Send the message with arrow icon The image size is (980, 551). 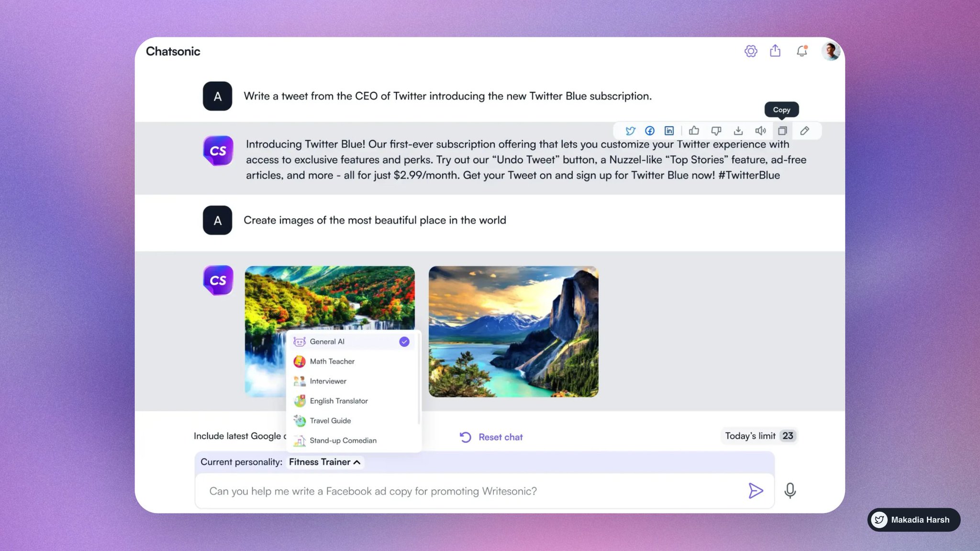756,491
